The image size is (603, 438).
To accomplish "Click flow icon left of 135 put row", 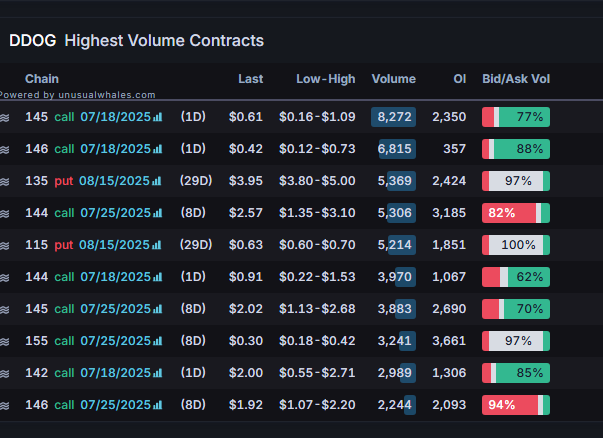I will click(x=5, y=181).
